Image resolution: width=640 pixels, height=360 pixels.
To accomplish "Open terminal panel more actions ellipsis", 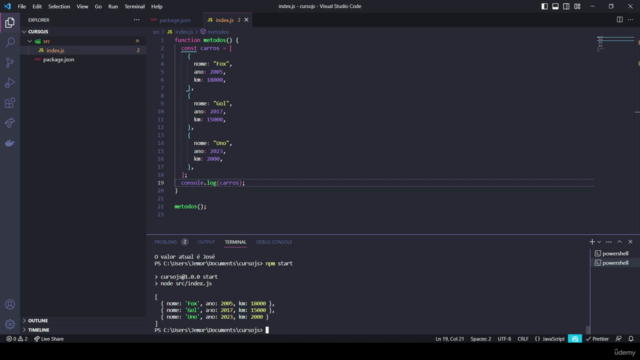I will click(609, 242).
